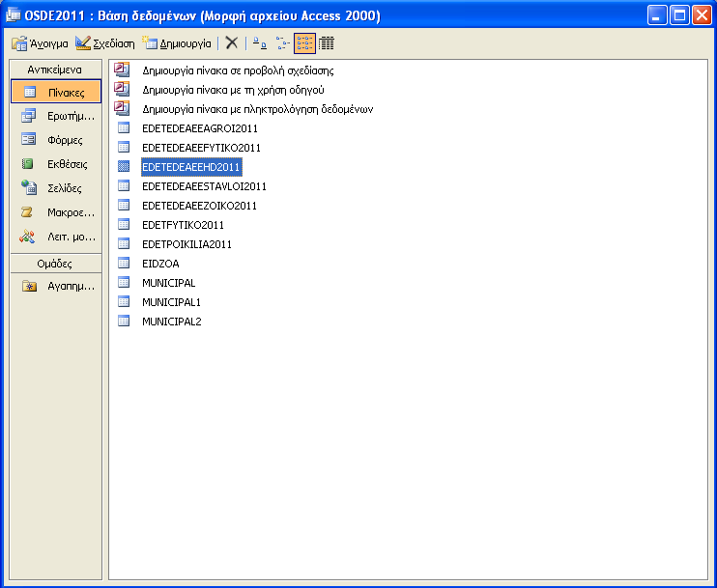Open Ερωτήμ... (Queries) objects category
This screenshot has height=588, width=717.
[56, 116]
